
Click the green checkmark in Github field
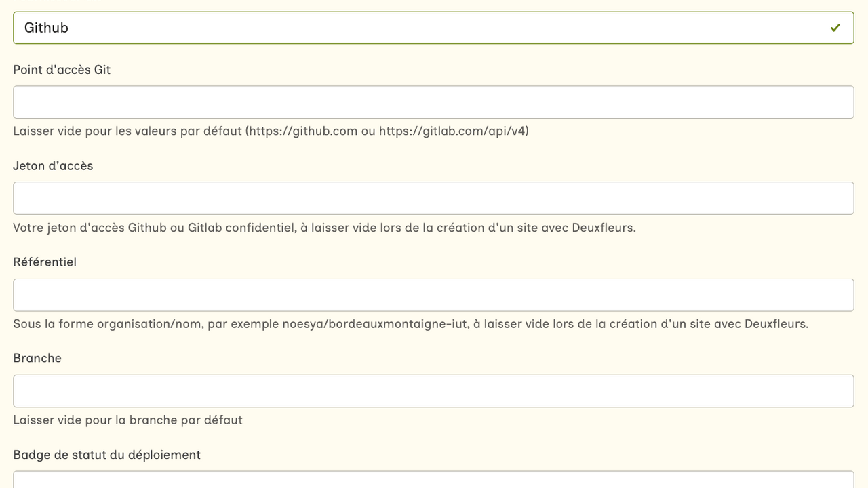(x=835, y=28)
